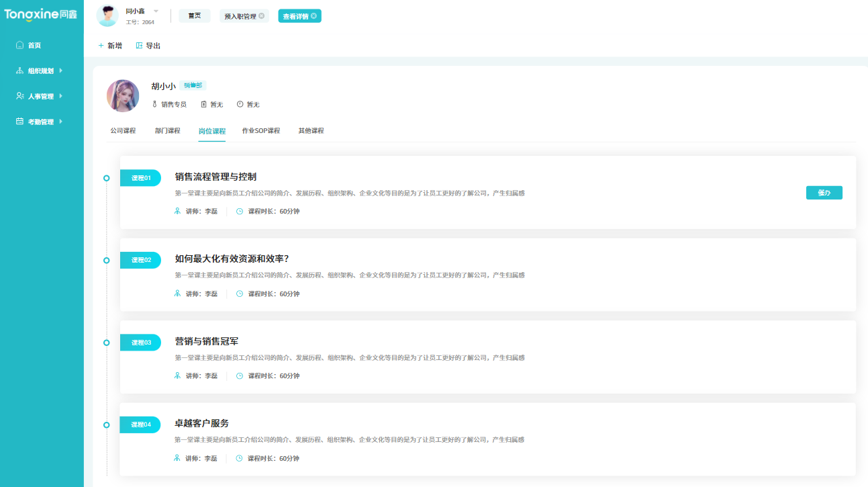Click the timeline dot beside 课程03
Screen dimensions: 868x487
106,342
